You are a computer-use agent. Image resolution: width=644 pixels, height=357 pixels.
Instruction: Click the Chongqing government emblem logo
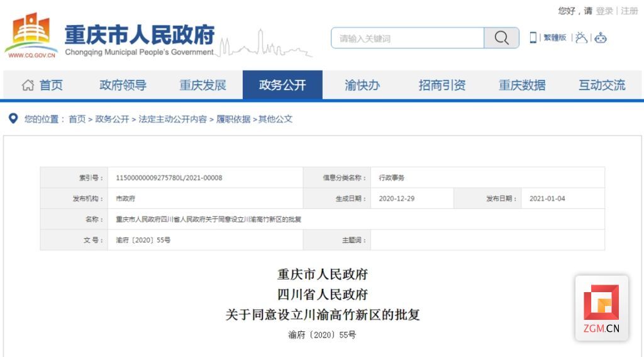point(31,35)
